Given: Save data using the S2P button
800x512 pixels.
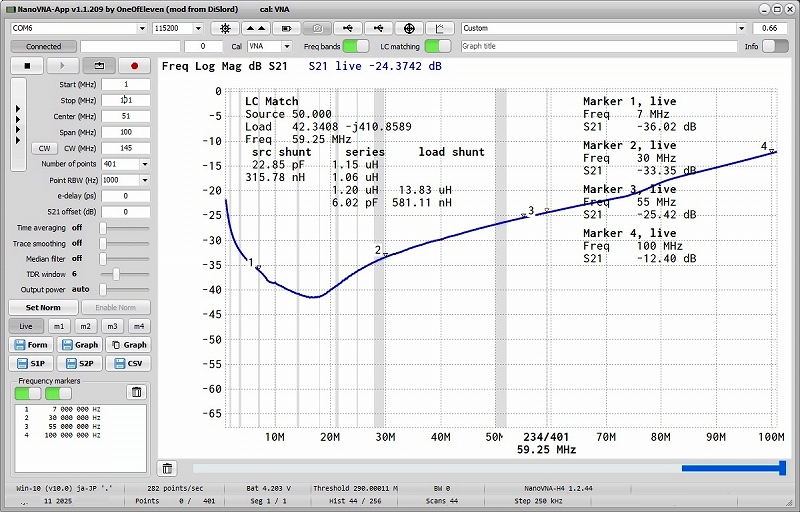Looking at the screenshot, I should [x=82, y=363].
